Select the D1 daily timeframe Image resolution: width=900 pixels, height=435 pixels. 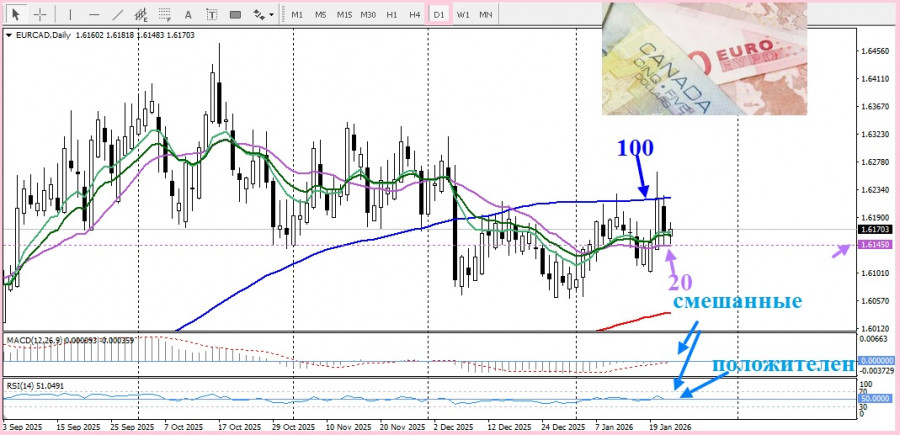click(x=439, y=15)
